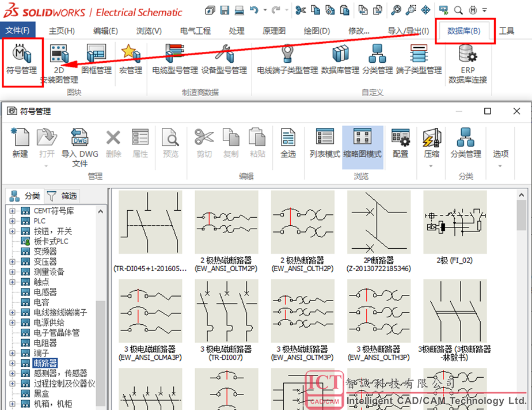Click 新建 in symbol manager
Viewport: 532px width, 410px height.
point(20,143)
